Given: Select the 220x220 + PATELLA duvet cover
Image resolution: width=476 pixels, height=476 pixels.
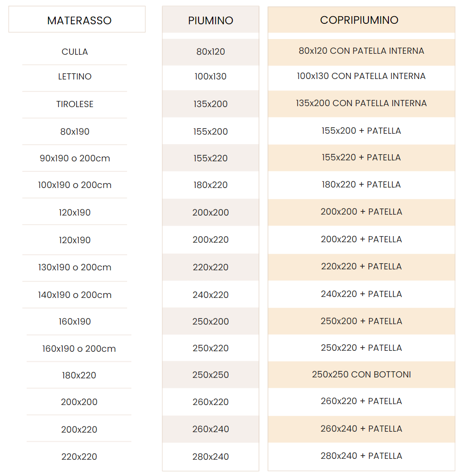Looking at the screenshot, I should (x=361, y=267).
